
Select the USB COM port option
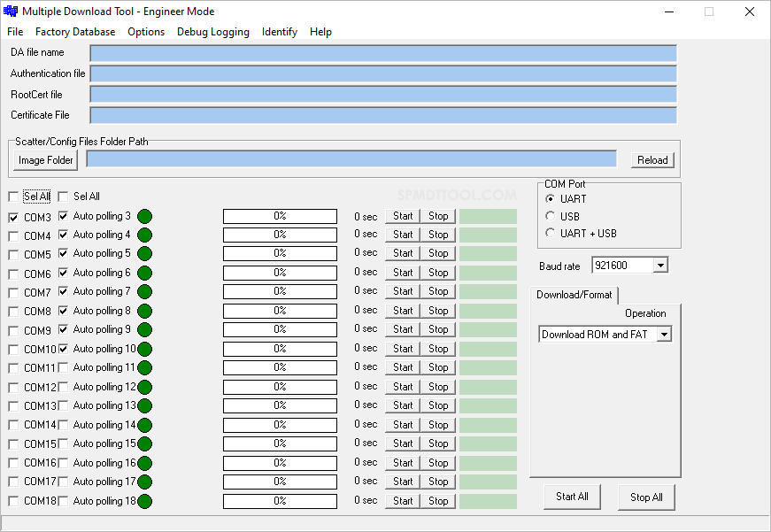point(551,216)
